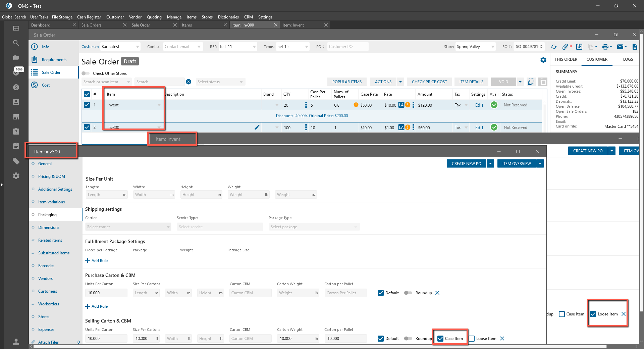Open the contact card icon in the left sidebar
The image size is (644, 349).
click(16, 102)
